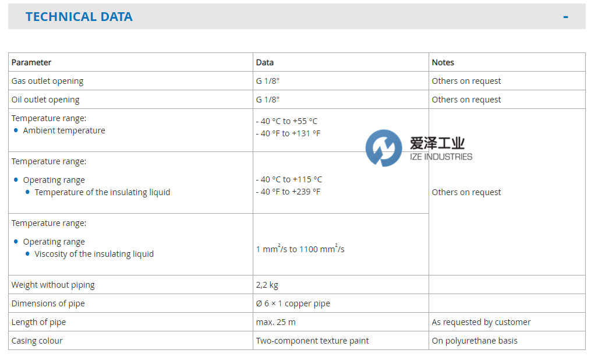Click the Ø 6 × 1 copper pipe value
598x364 pixels.
tap(293, 303)
